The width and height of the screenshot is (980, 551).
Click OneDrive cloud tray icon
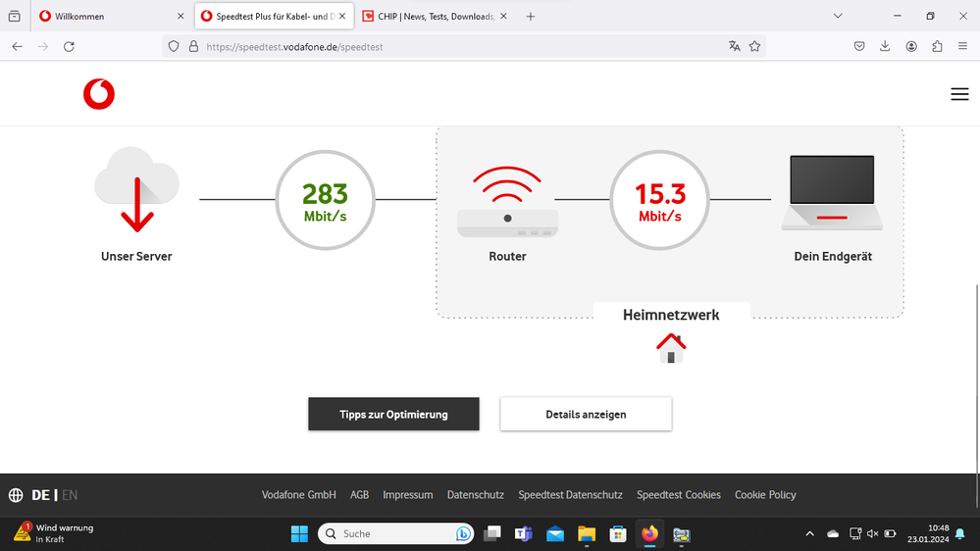point(833,534)
